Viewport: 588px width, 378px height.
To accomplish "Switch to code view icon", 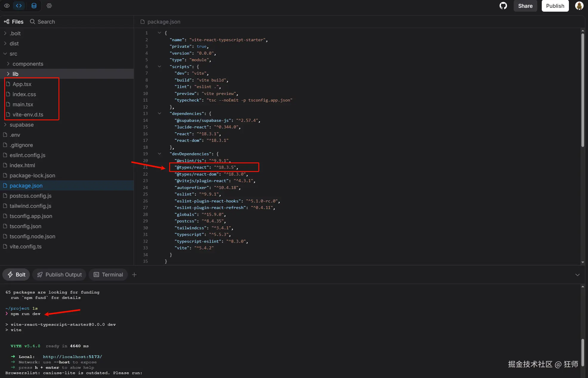I will [x=19, y=6].
